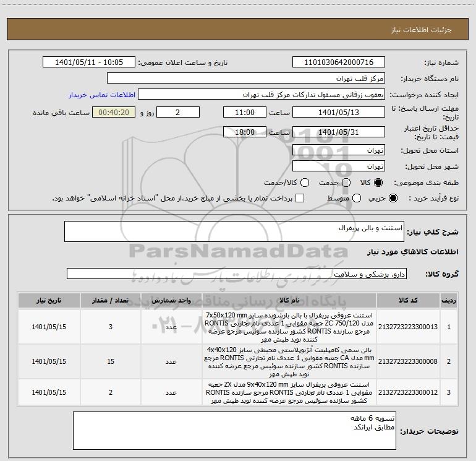Click quantity 2 in row 3

point(111,392)
